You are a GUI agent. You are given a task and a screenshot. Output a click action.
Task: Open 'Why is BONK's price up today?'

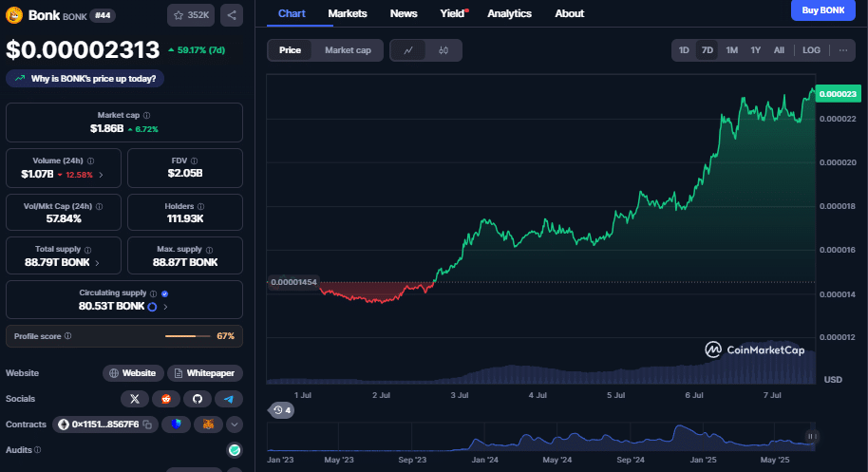click(85, 79)
